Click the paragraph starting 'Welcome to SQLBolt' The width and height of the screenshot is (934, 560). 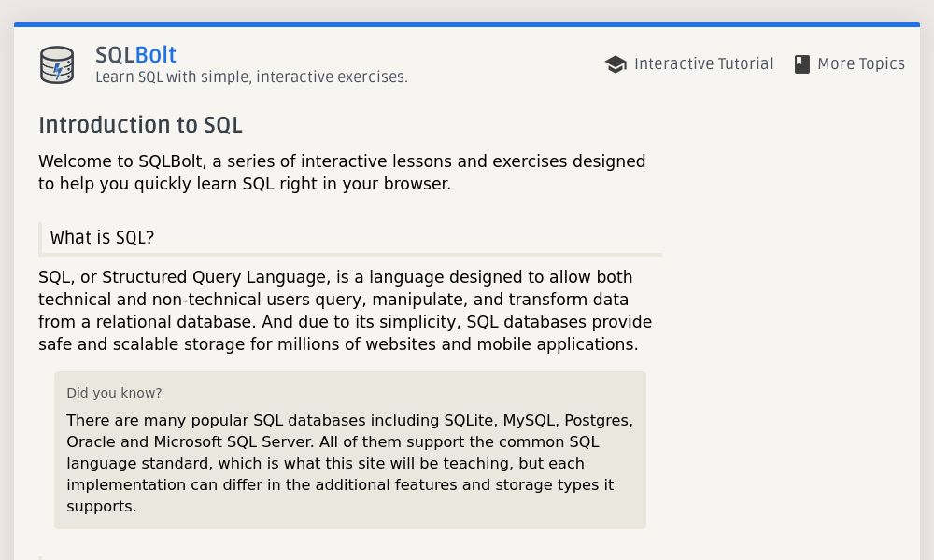pos(342,173)
